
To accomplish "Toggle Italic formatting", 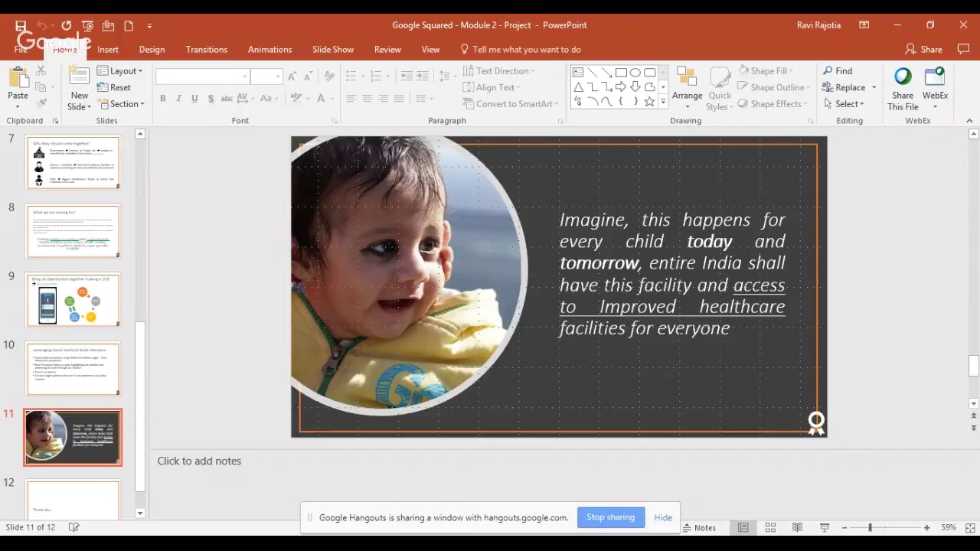I will click(x=178, y=99).
